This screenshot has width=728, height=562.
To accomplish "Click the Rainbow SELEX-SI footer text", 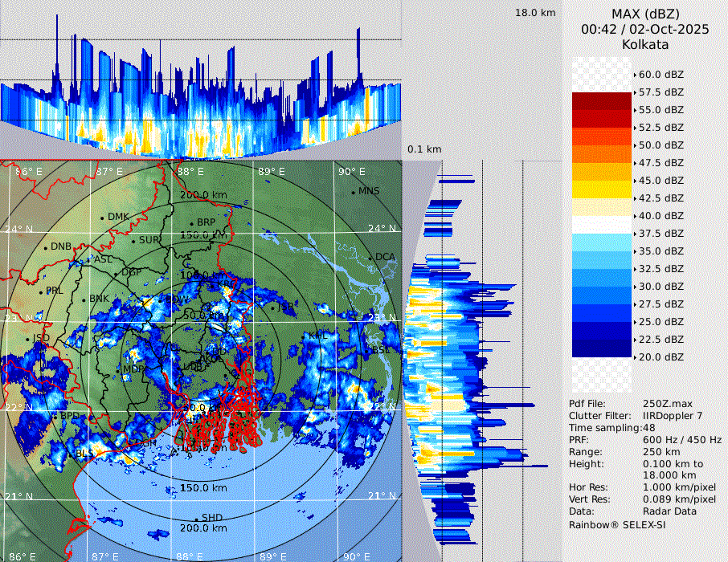I will (x=617, y=524).
